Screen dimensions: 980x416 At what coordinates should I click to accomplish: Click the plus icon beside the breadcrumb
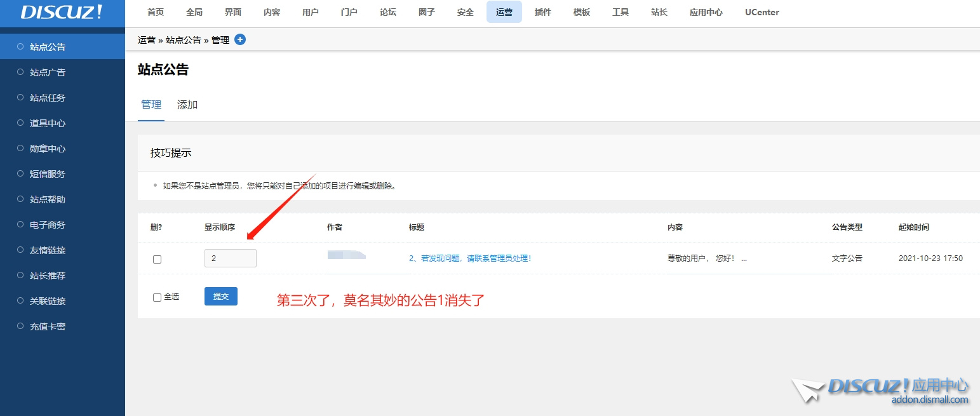pos(240,39)
